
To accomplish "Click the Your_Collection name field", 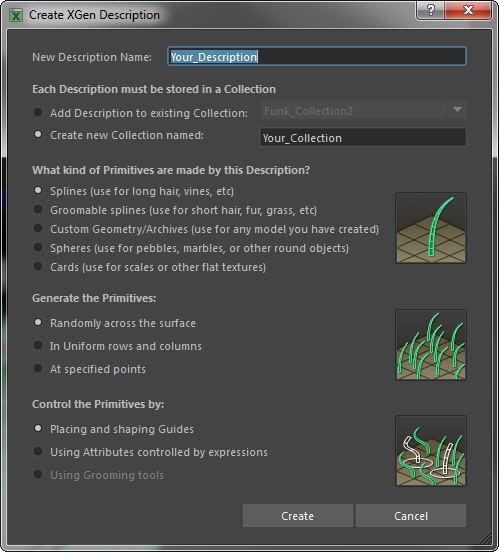I will pos(363,137).
